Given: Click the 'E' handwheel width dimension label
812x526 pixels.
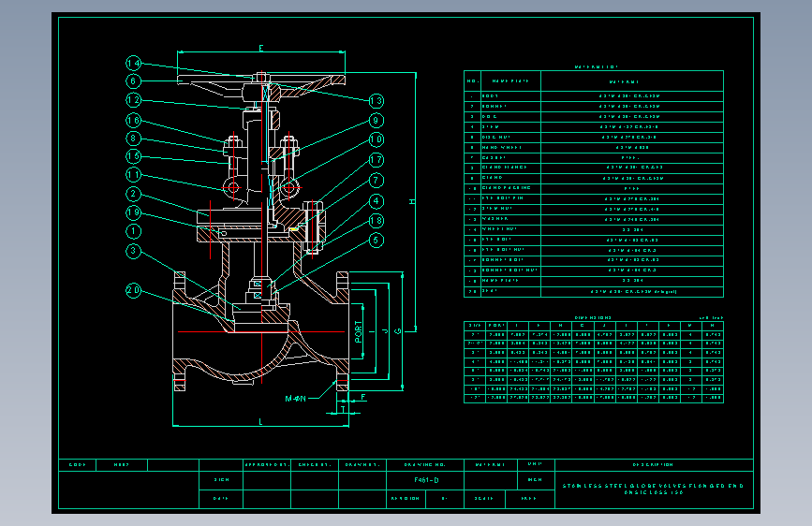Looking at the screenshot, I should [261, 48].
